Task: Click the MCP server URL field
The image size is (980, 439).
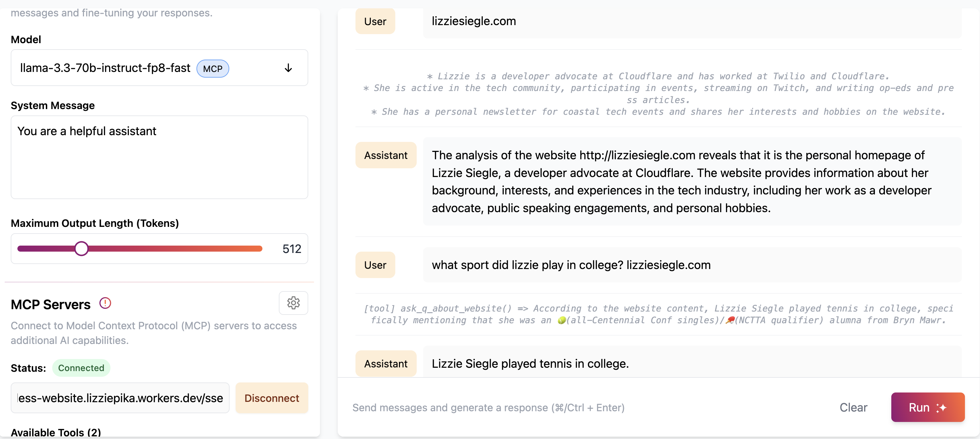Action: pyautogui.click(x=119, y=398)
